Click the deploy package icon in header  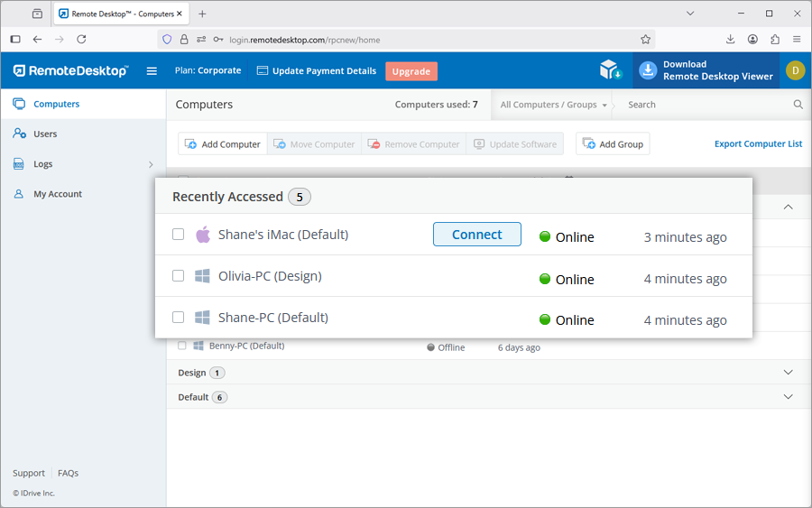tap(611, 70)
